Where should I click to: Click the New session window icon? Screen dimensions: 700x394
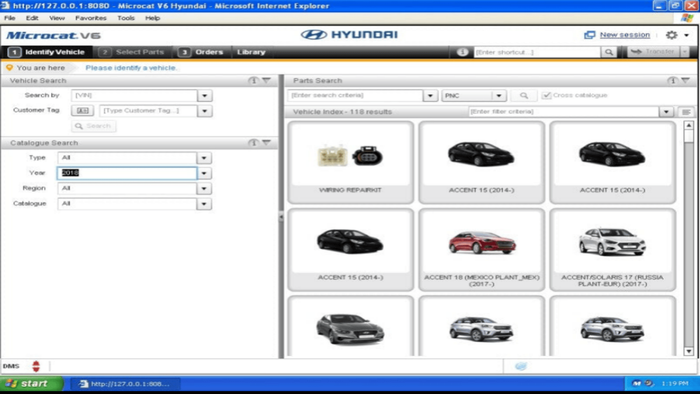point(589,35)
